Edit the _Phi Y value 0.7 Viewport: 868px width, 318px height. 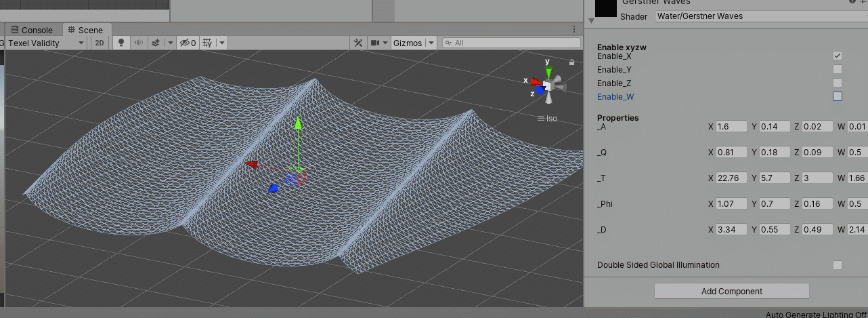(775, 203)
